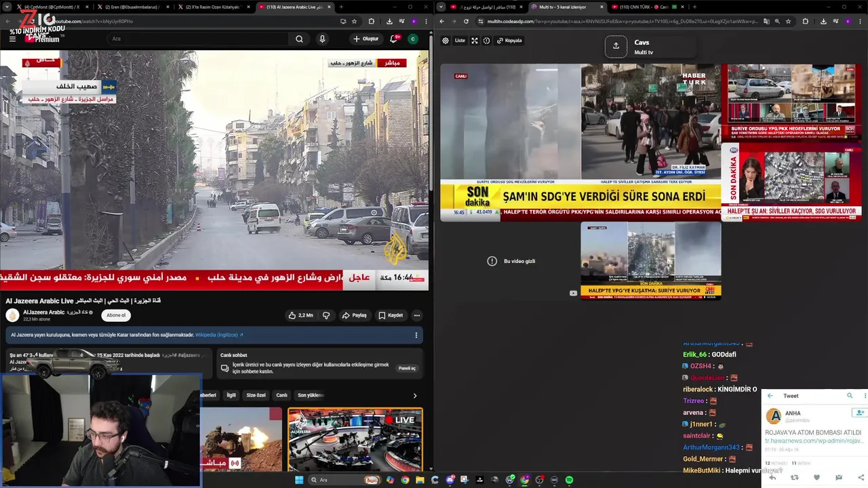Viewport: 868px width, 488px height.
Task: Focus the YouTube Ara search field
Action: pos(198,39)
